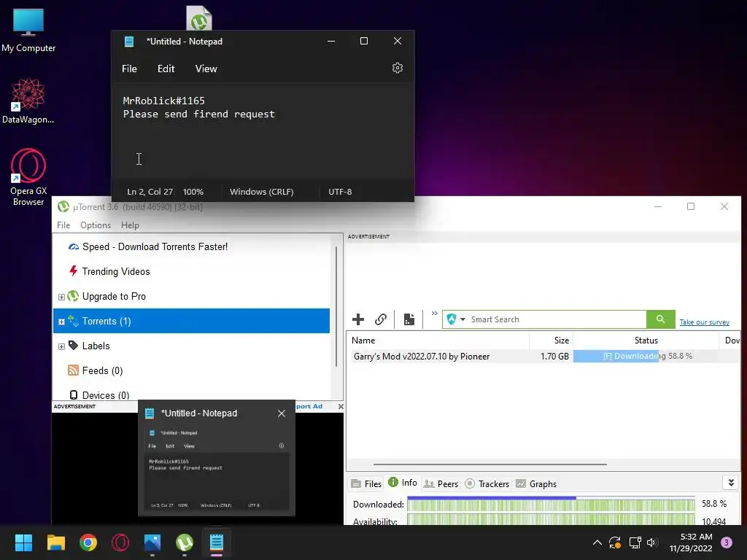Expand toolbar overflow chevron in uTorrent
Image resolution: width=747 pixels, height=560 pixels.
click(434, 314)
